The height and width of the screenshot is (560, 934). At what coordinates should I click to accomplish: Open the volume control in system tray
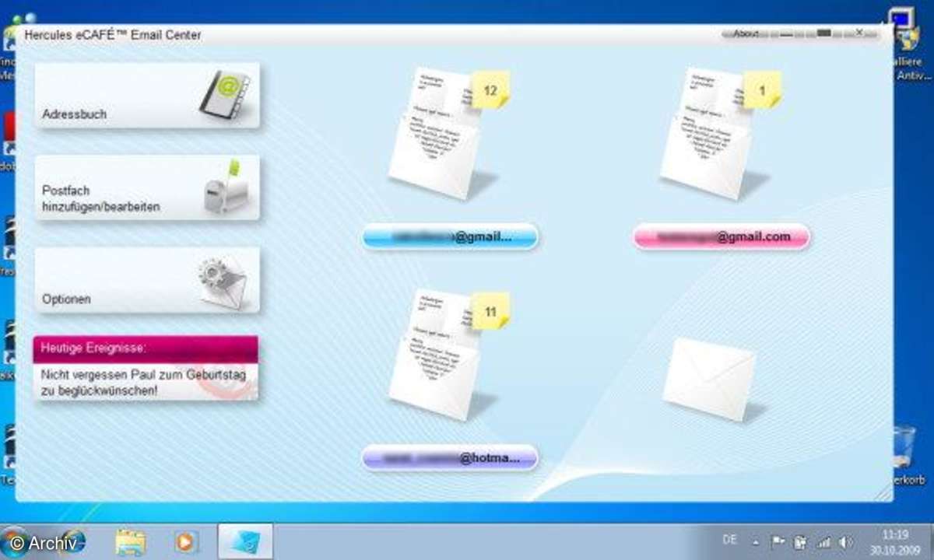846,542
